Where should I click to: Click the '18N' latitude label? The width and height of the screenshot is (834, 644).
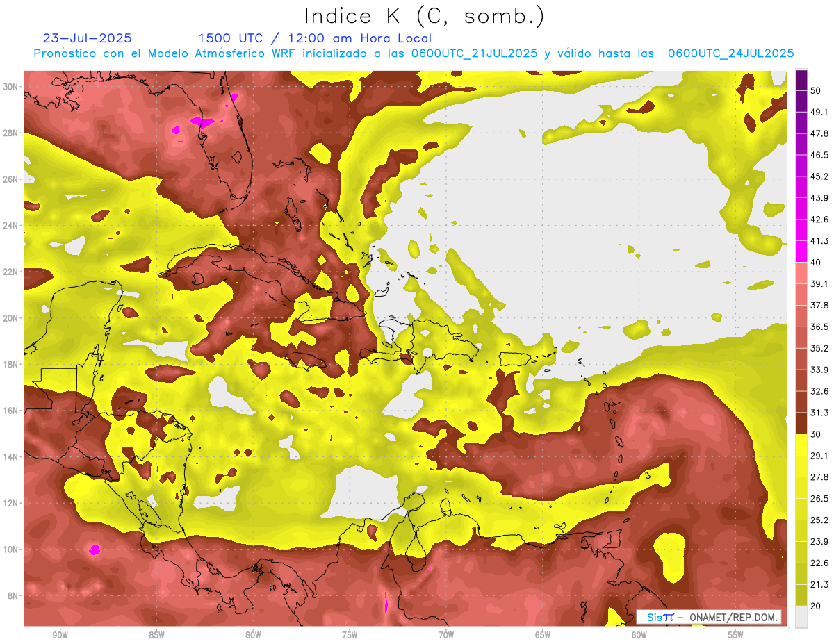[x=10, y=364]
